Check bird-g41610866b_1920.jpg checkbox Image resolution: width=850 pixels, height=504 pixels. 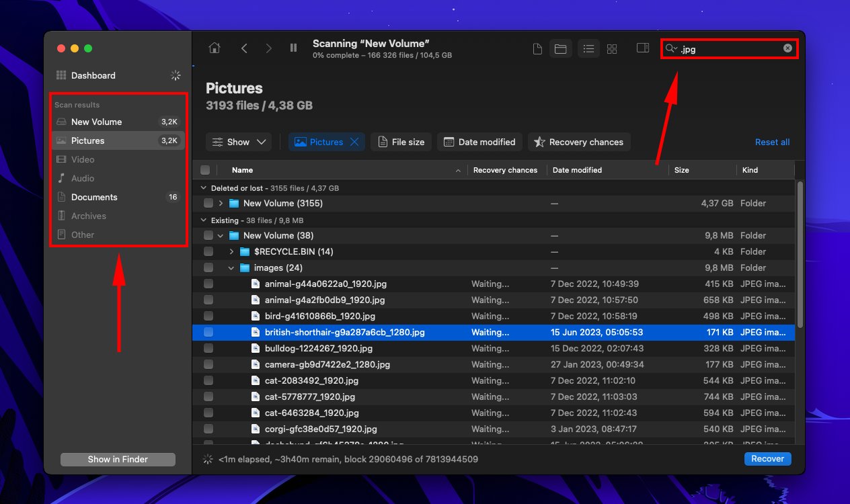tap(208, 316)
